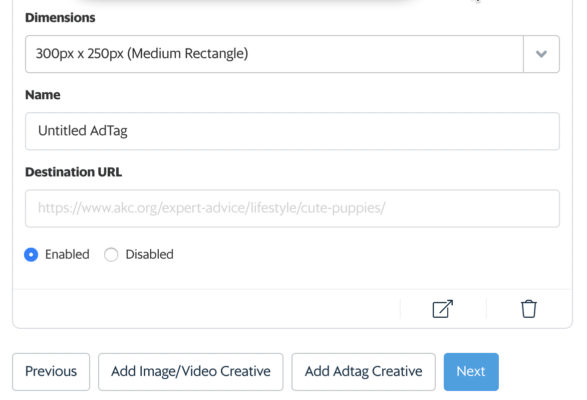Click the Dimensions dropdown chevron arrow
The height and width of the screenshot is (400, 587).
(541, 54)
